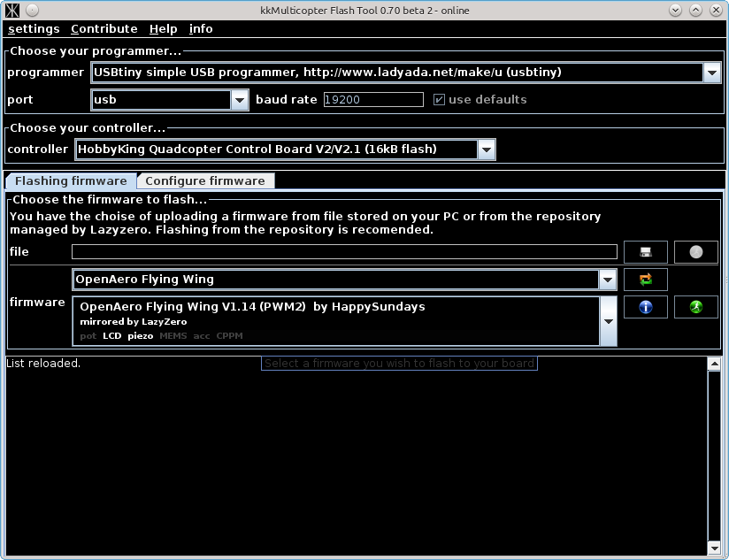Open the controller dropdown
Screen dimensions: 729x560
pyautogui.click(x=486, y=149)
